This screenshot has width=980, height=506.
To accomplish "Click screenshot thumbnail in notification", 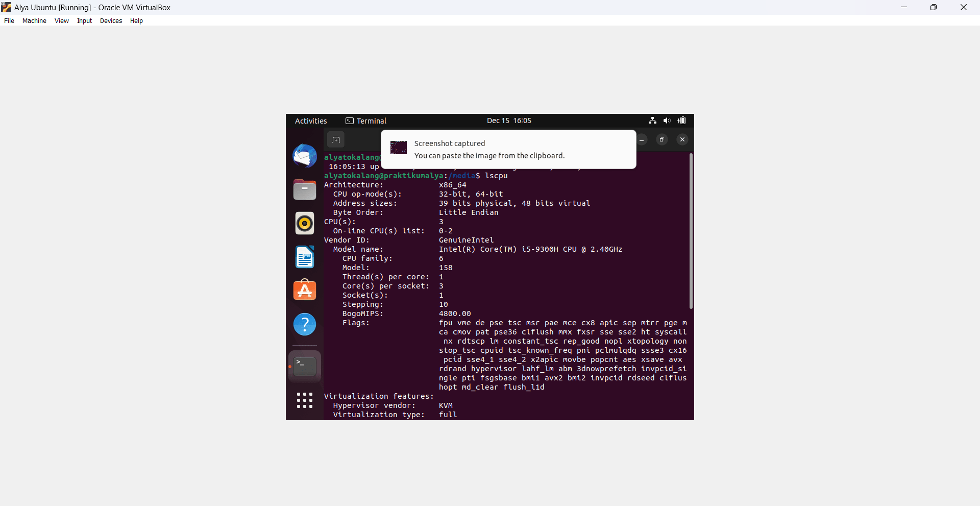I will 399,148.
